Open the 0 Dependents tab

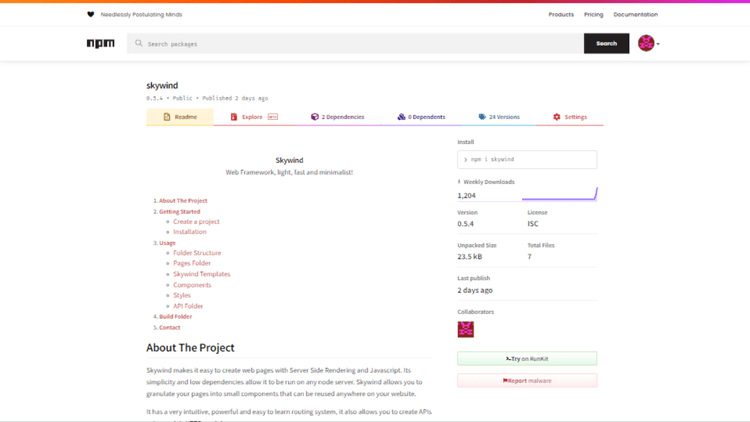click(421, 117)
